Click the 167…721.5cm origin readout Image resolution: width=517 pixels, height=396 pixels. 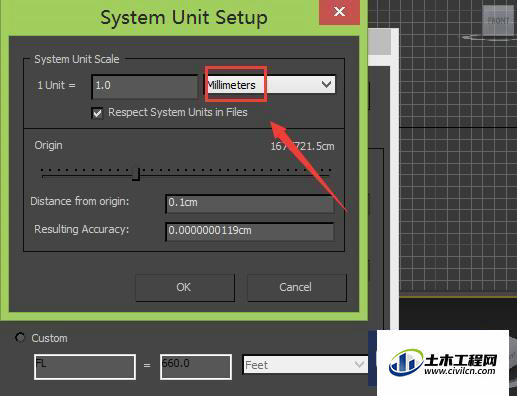302,146
